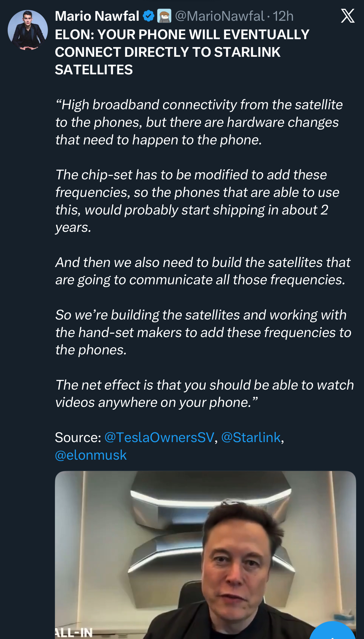Click the @MarioNawfal handle
This screenshot has width=364, height=639.
[220, 16]
